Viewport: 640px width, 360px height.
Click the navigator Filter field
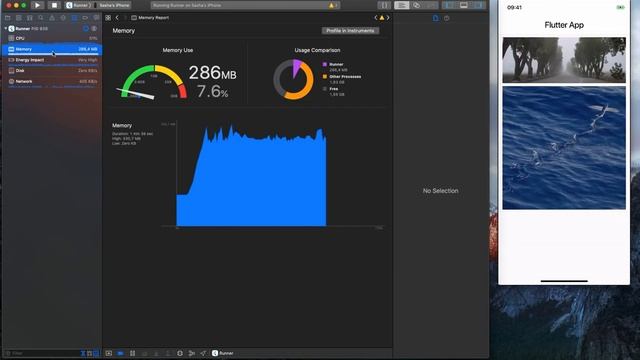(x=41, y=353)
